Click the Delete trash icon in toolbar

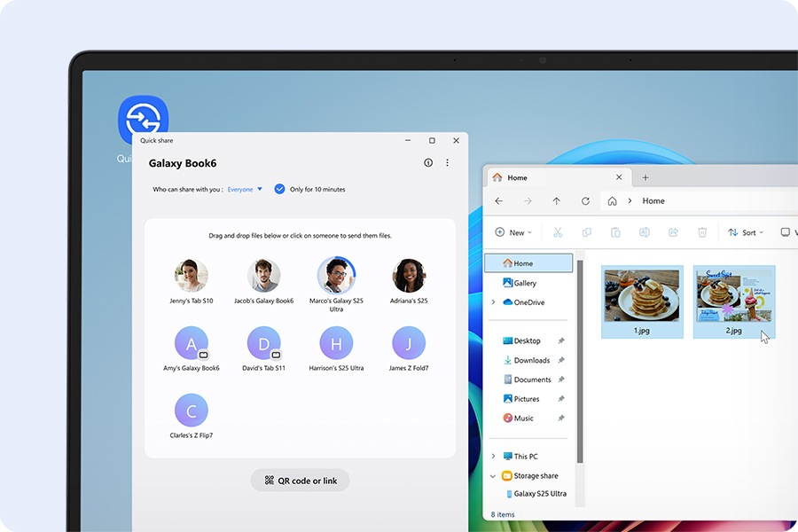(702, 232)
